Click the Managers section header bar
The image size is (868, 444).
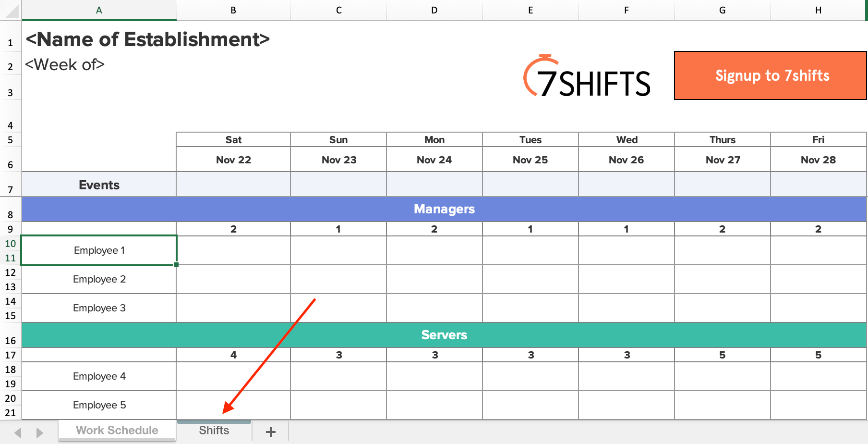pyautogui.click(x=444, y=209)
